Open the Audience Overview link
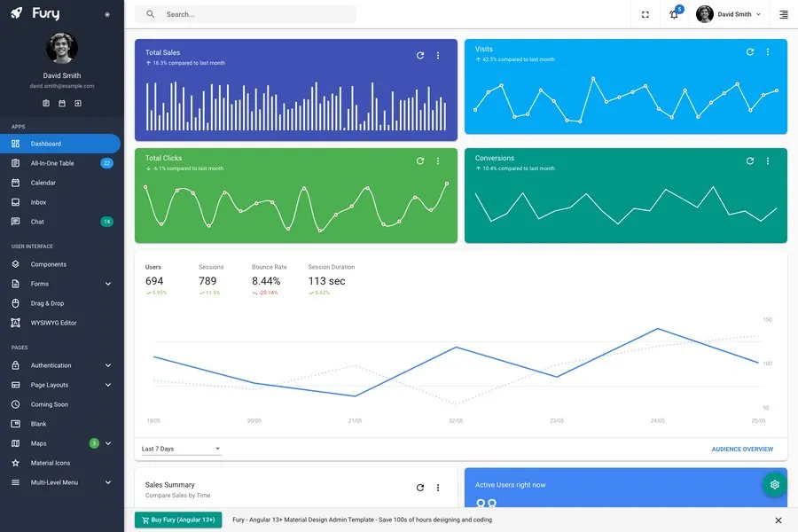This screenshot has width=798, height=532. point(742,450)
